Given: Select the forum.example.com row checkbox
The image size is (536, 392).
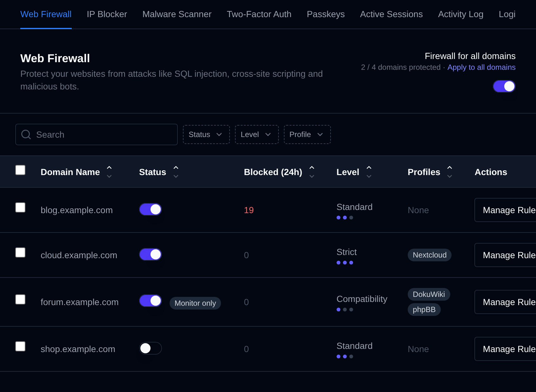Looking at the screenshot, I should pos(20,299).
